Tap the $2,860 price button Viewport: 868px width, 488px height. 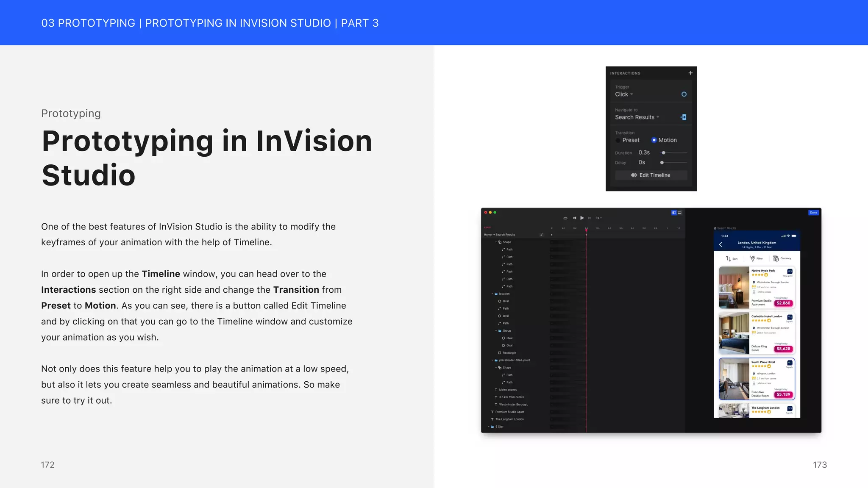(783, 303)
